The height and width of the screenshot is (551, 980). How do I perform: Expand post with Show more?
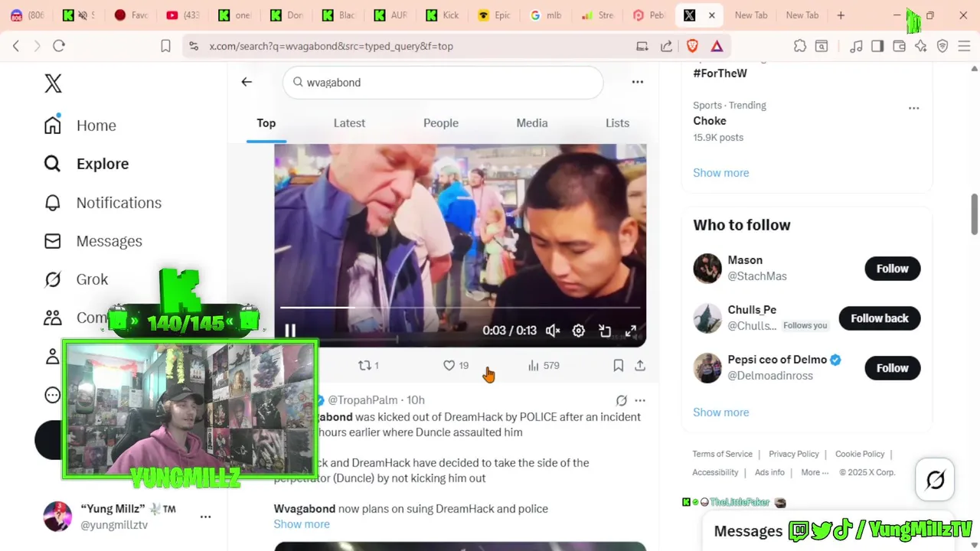(x=302, y=524)
